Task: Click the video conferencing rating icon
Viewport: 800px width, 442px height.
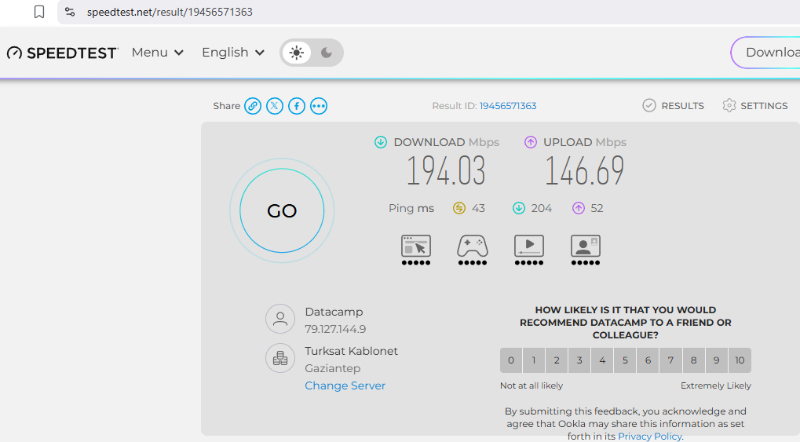Action: pyautogui.click(x=585, y=246)
